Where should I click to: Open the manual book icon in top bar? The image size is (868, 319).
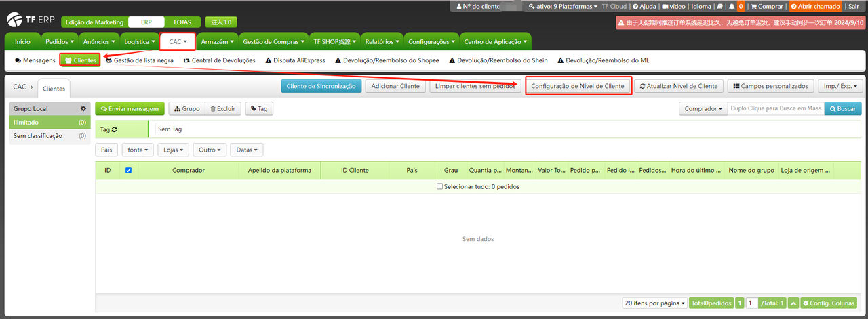(719, 6)
